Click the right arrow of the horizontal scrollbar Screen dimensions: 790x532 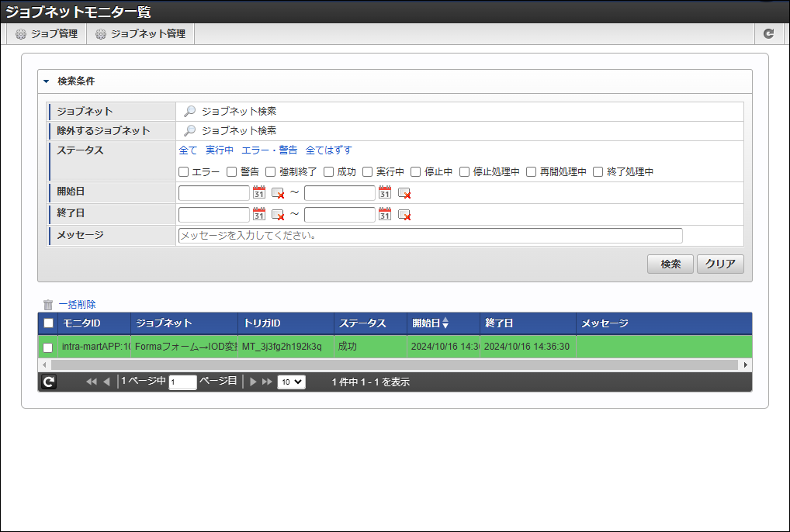(746, 365)
